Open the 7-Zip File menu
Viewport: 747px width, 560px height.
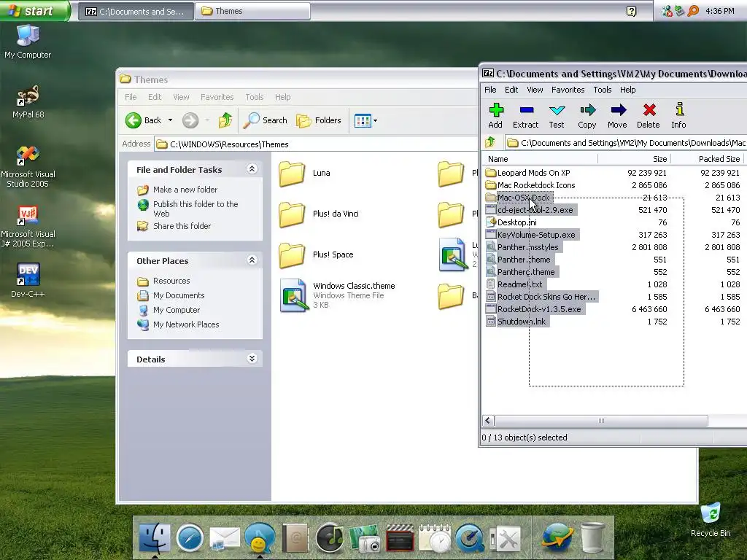pos(490,90)
